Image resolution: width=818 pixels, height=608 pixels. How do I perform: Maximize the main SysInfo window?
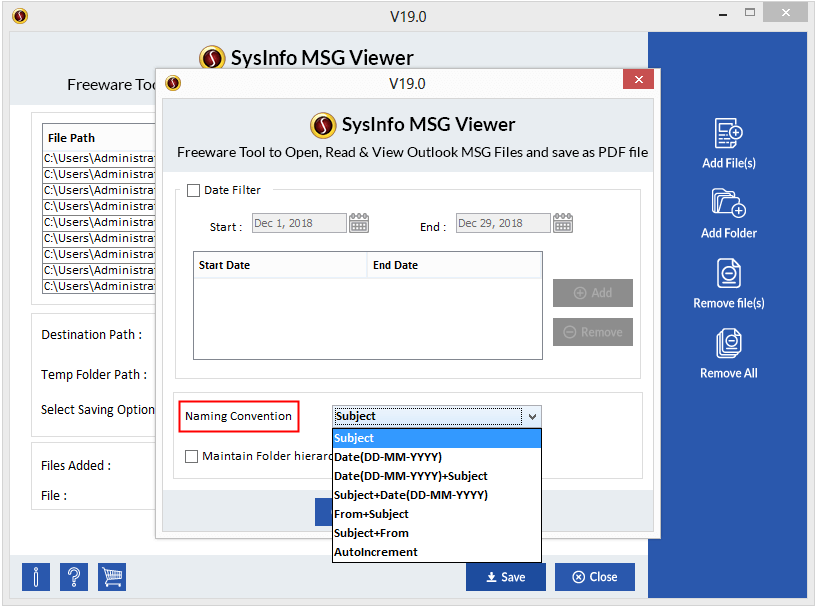coord(750,13)
